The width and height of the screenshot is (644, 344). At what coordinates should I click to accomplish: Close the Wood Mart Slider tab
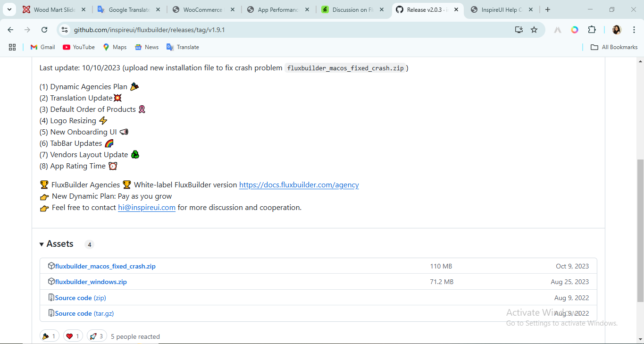tap(84, 9)
